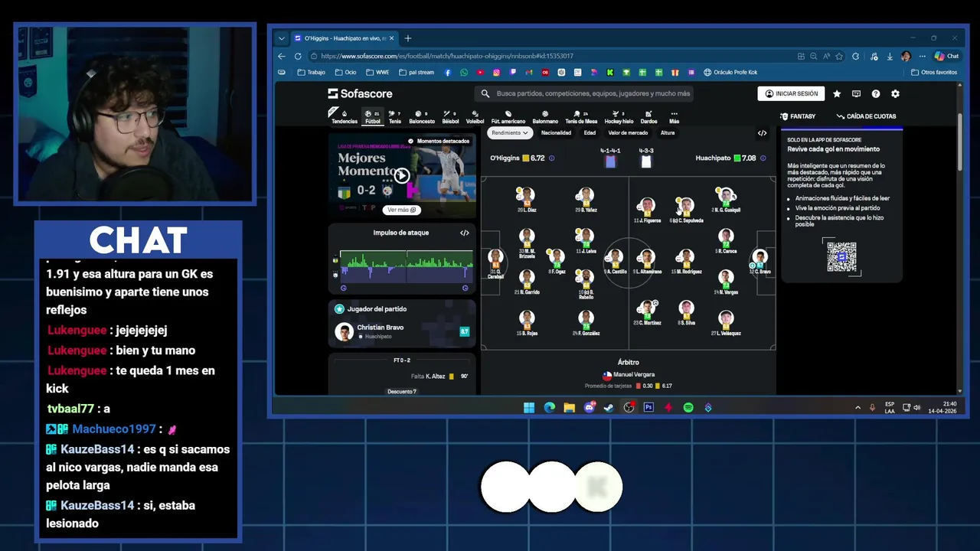Screen dimensions: 980x551
Task: Open the Sofascore settings gear
Action: [895, 93]
